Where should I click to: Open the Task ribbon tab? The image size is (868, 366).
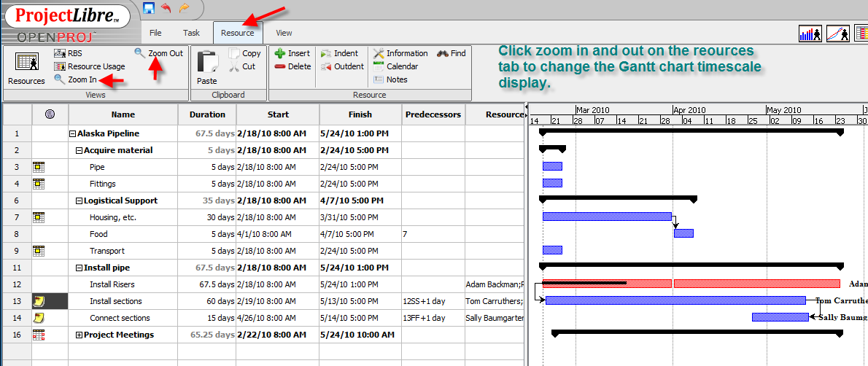point(192,33)
